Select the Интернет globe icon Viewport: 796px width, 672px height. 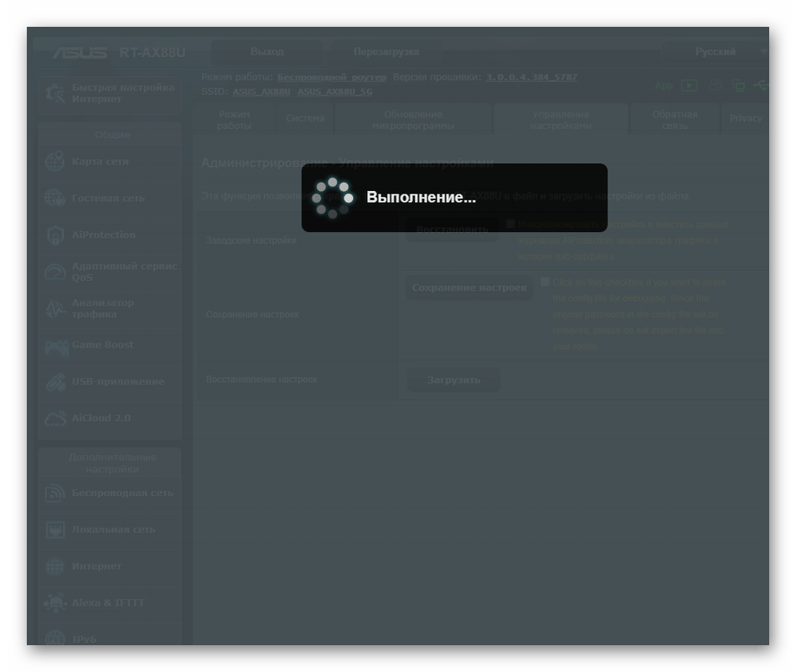point(54,566)
